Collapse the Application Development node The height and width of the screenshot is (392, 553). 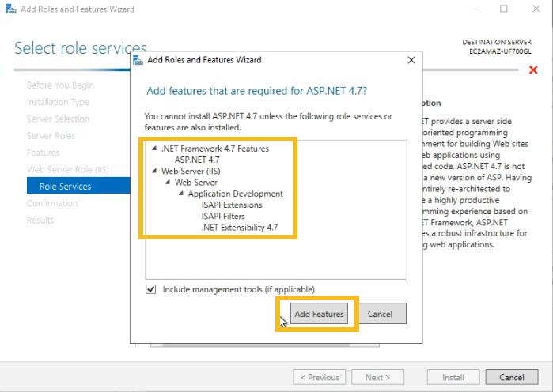tap(181, 194)
